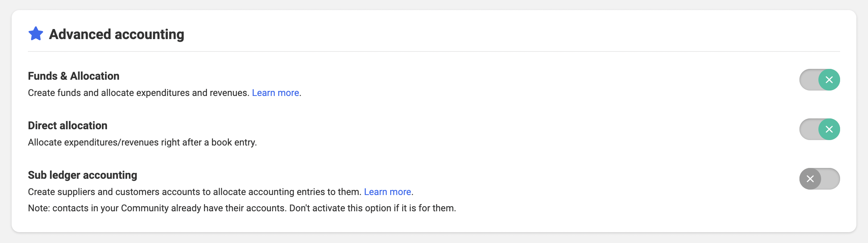Click the note about Community contacts
The height and width of the screenshot is (243, 868).
tap(242, 208)
